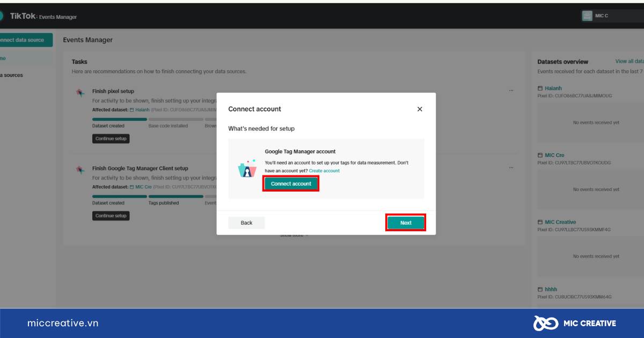Open Haianh affected dataset link in Tasks
Image resolution: width=644 pixels, height=338 pixels.
(x=142, y=109)
